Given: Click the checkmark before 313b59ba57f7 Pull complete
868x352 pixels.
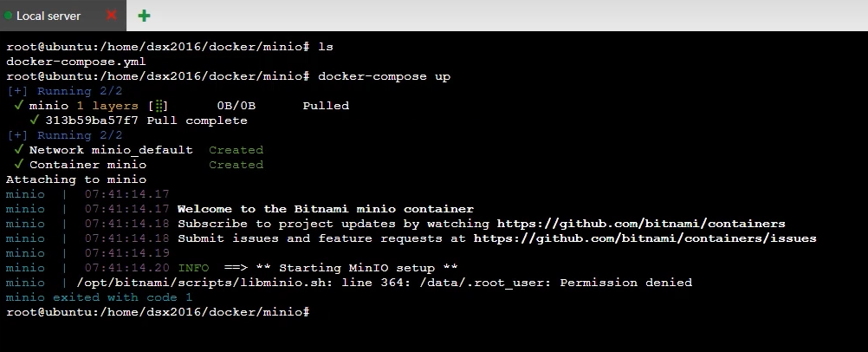Looking at the screenshot, I should tap(35, 121).
